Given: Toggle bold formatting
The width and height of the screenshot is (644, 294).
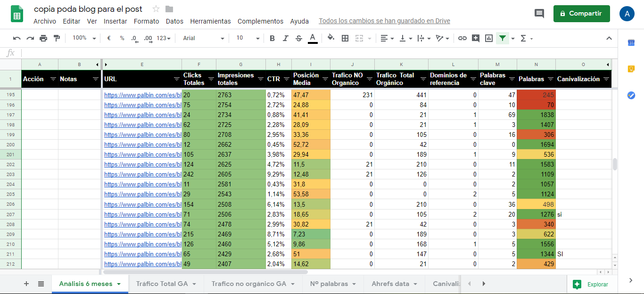Looking at the screenshot, I should [272, 38].
